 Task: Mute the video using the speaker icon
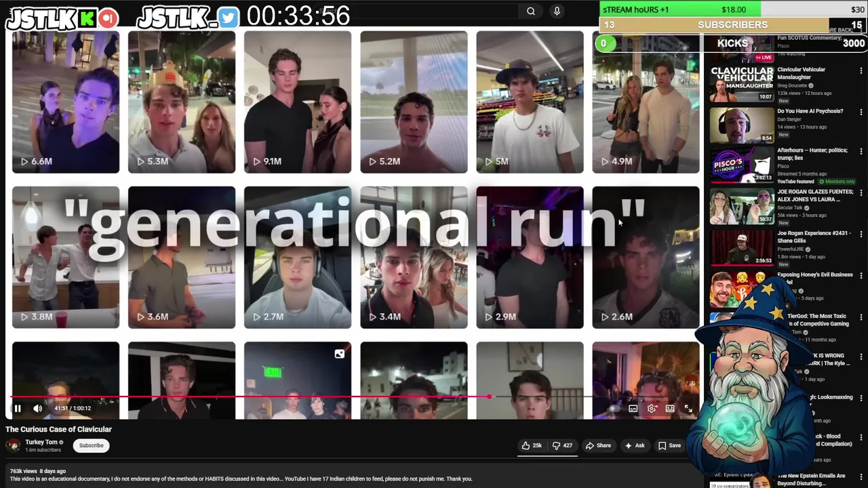[x=38, y=408]
